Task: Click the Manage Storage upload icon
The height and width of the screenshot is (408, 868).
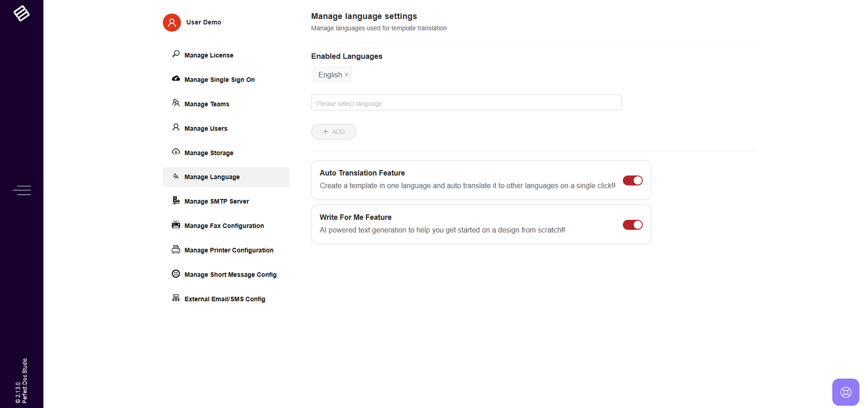Action: (x=176, y=152)
